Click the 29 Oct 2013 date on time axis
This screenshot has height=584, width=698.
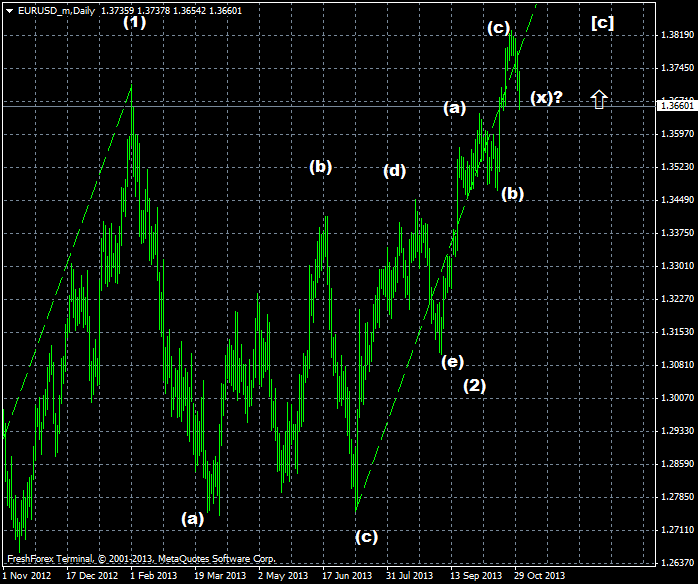[x=540, y=576]
